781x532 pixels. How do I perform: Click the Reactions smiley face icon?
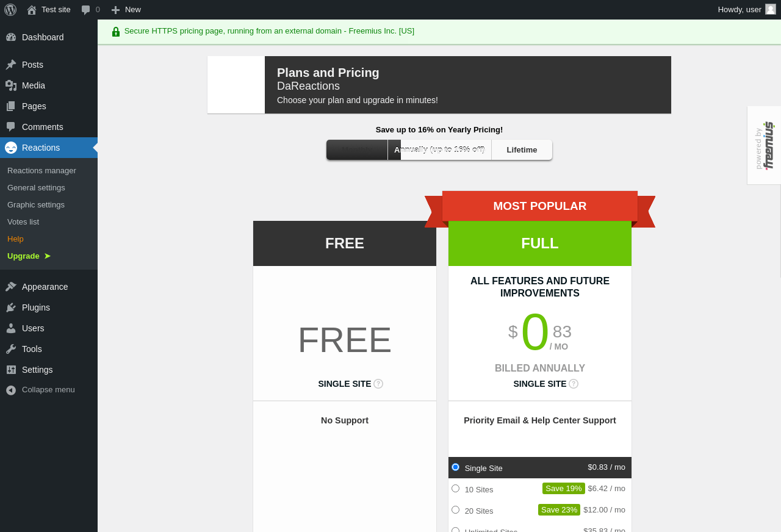[x=11, y=148]
